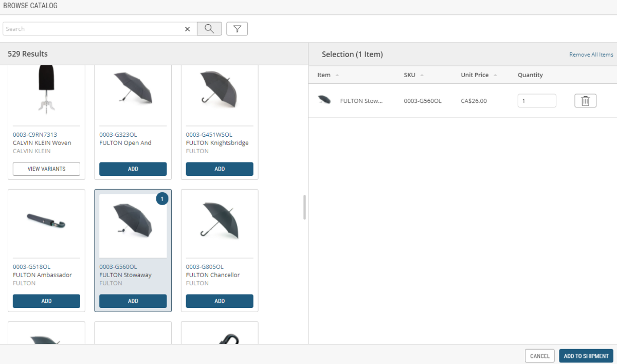Click the quantity badge on Stowaway card

(x=162, y=198)
